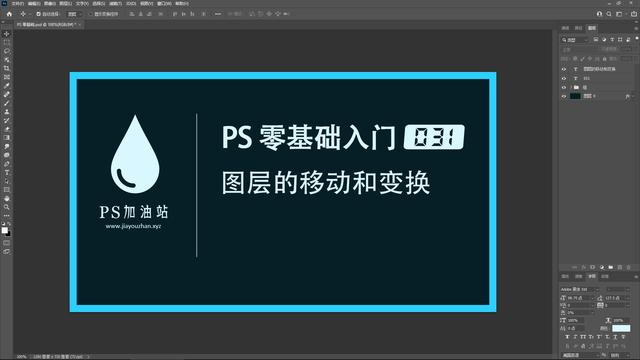This screenshot has width=640, height=360.
Task: Select the Crop tool
Action: [x=7, y=68]
